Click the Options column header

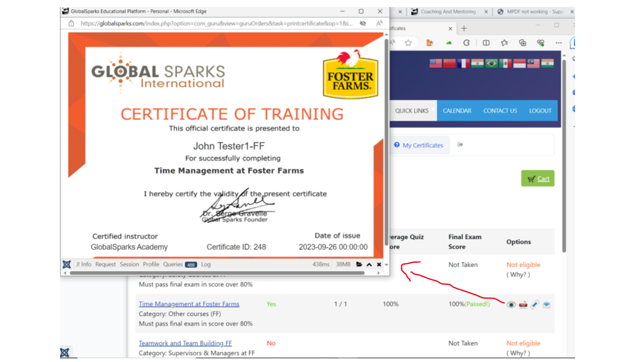pos(519,242)
